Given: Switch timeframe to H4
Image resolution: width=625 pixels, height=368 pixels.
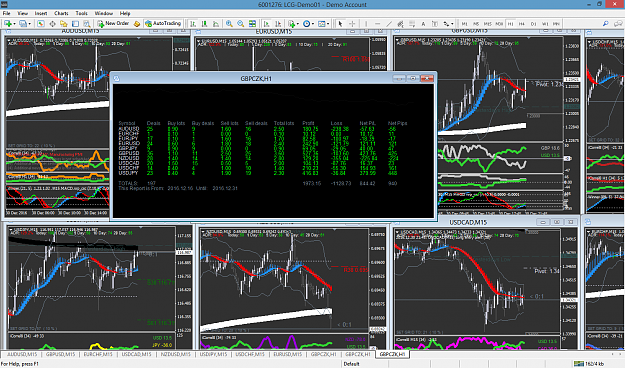Looking at the screenshot, I should (x=522, y=24).
